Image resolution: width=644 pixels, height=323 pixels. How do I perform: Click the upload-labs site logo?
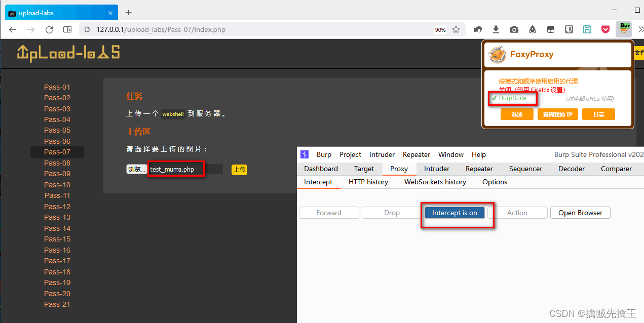[x=68, y=53]
